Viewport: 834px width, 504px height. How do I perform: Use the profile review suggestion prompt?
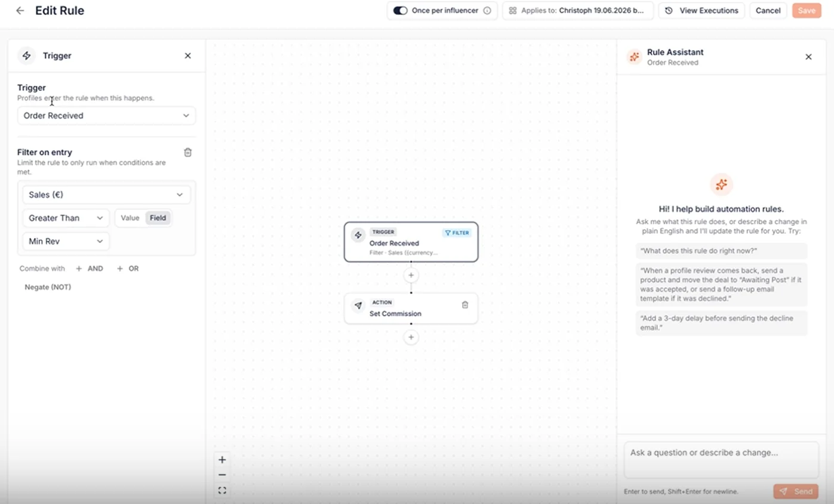tap(721, 285)
